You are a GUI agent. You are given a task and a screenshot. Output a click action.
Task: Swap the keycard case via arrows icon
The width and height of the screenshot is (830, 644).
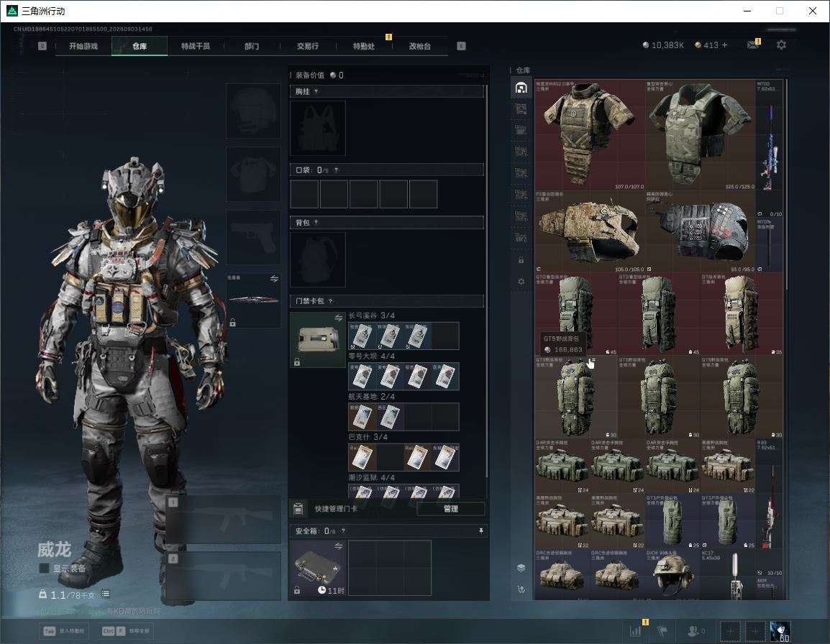click(338, 318)
